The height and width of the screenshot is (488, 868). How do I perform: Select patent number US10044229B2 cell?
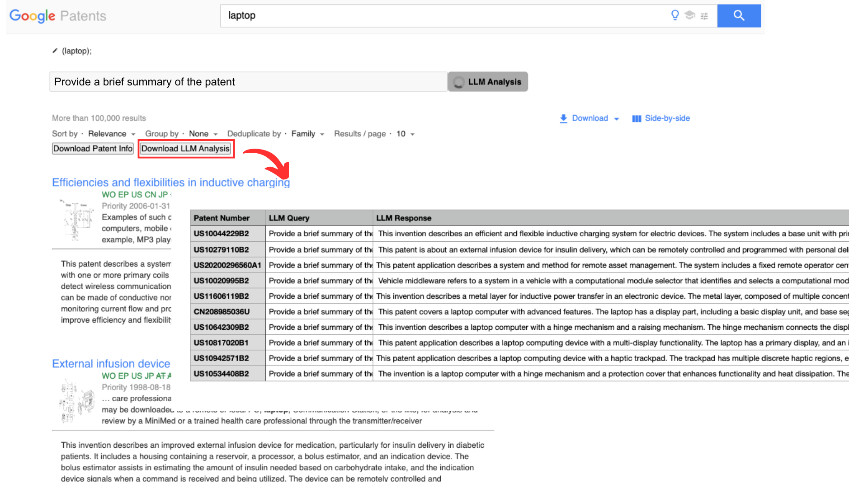[x=228, y=234]
